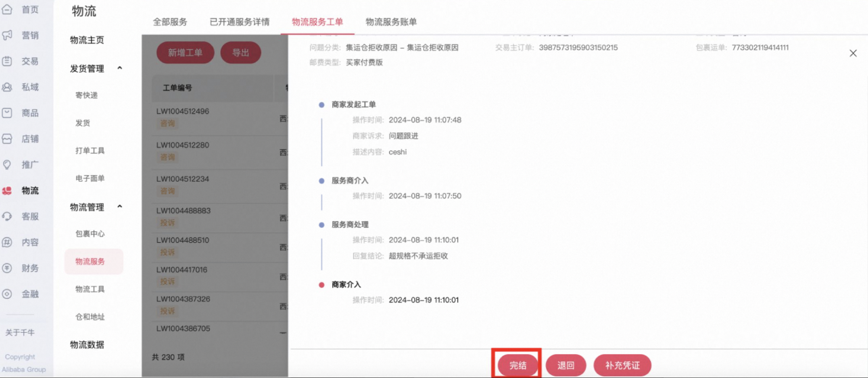Open the 仓和地址 menu item
The image size is (868, 378).
tap(90, 317)
